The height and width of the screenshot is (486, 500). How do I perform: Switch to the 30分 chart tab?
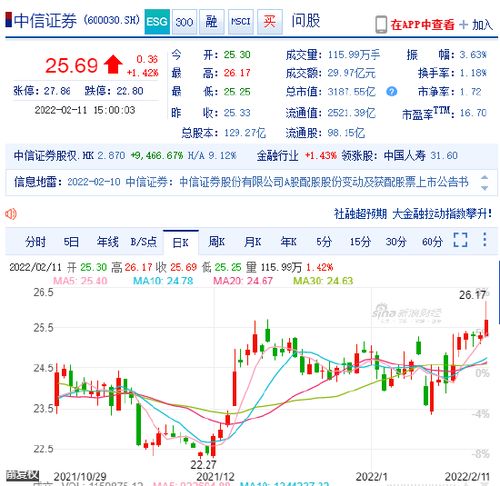pyautogui.click(x=396, y=242)
